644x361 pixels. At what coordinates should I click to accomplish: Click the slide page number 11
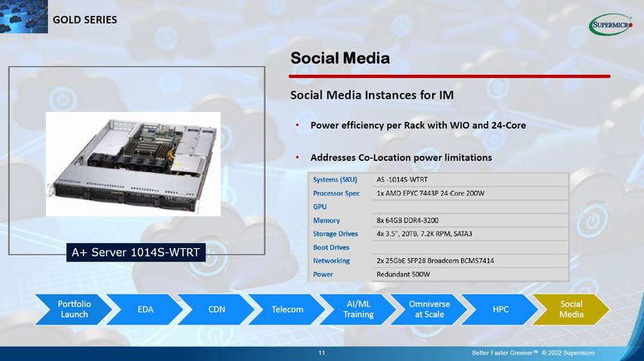pos(322,353)
